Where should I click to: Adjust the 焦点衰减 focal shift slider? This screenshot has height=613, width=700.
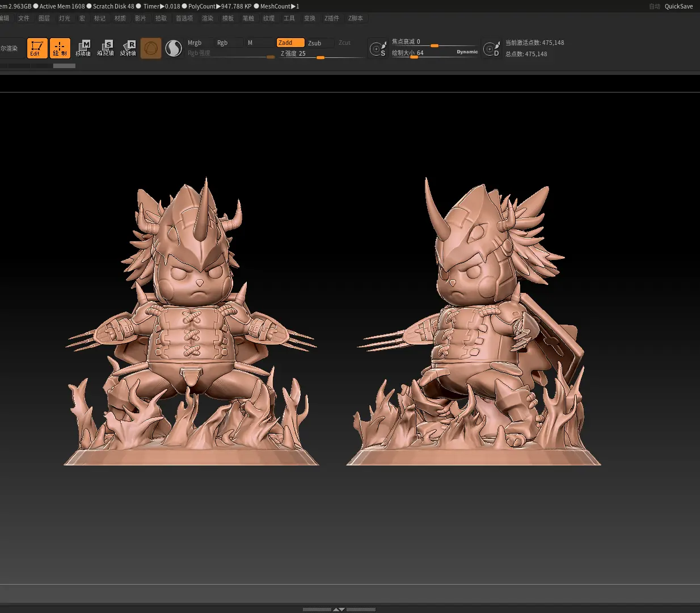coord(435,42)
